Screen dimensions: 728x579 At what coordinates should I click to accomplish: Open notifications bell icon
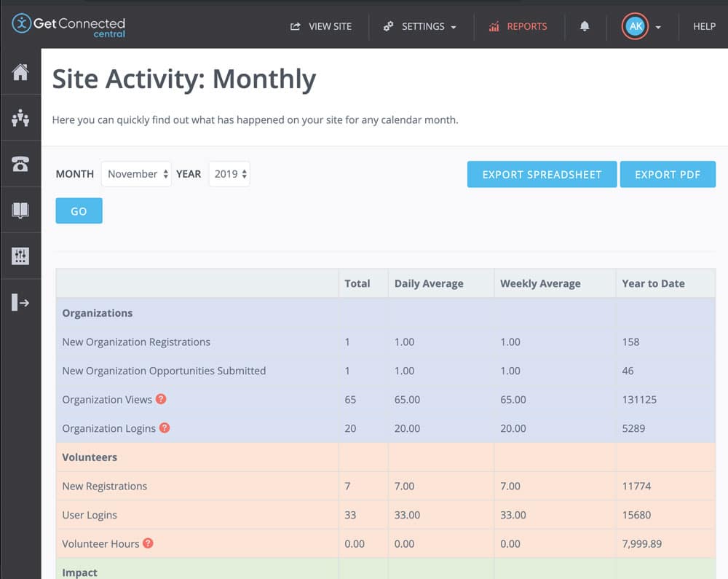(x=585, y=26)
